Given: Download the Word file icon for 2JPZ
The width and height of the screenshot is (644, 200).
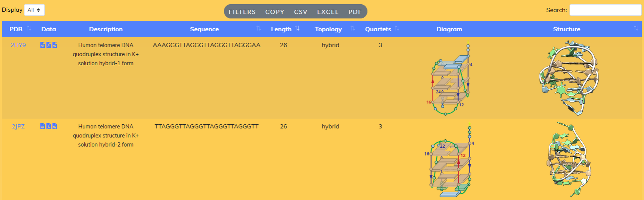Looking at the screenshot, I should [x=55, y=126].
